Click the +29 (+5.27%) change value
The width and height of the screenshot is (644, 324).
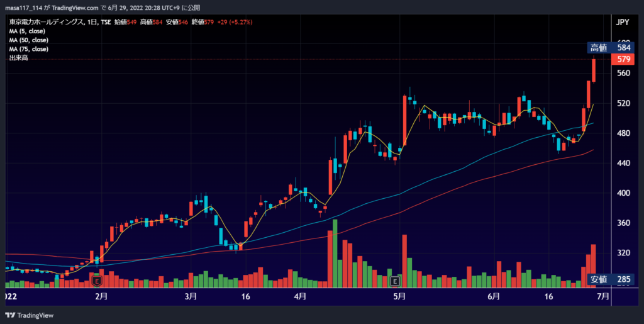click(x=235, y=23)
